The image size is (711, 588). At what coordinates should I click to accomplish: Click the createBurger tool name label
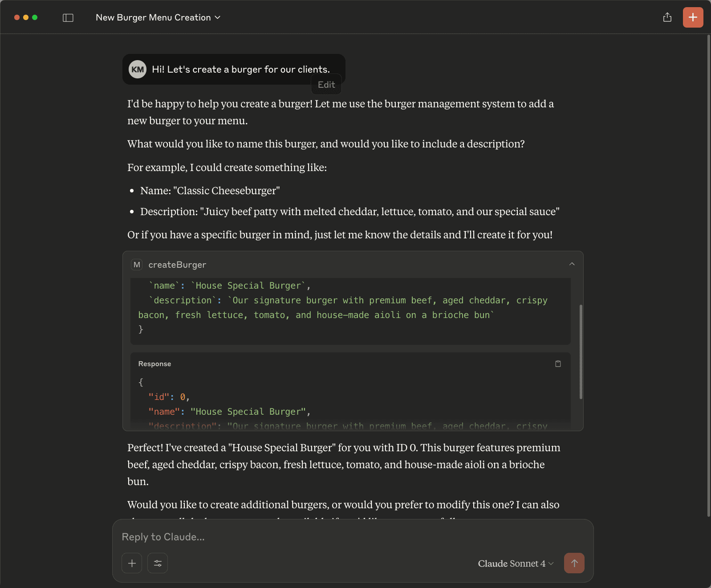coord(177,265)
